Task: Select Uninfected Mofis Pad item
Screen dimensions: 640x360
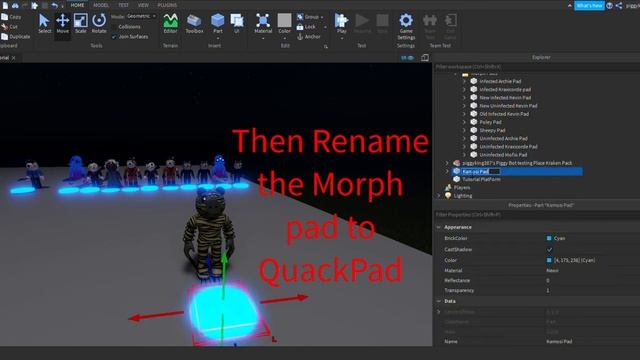Action: tap(503, 155)
